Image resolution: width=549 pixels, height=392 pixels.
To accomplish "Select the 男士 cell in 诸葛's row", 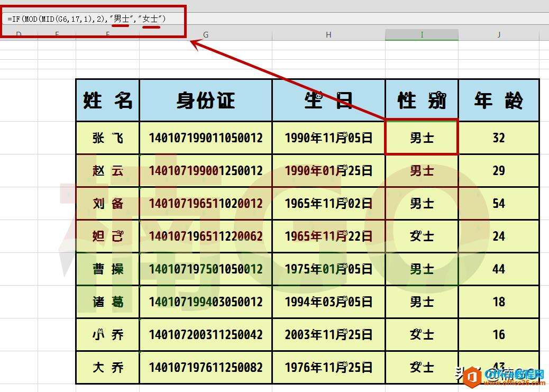I will point(422,302).
